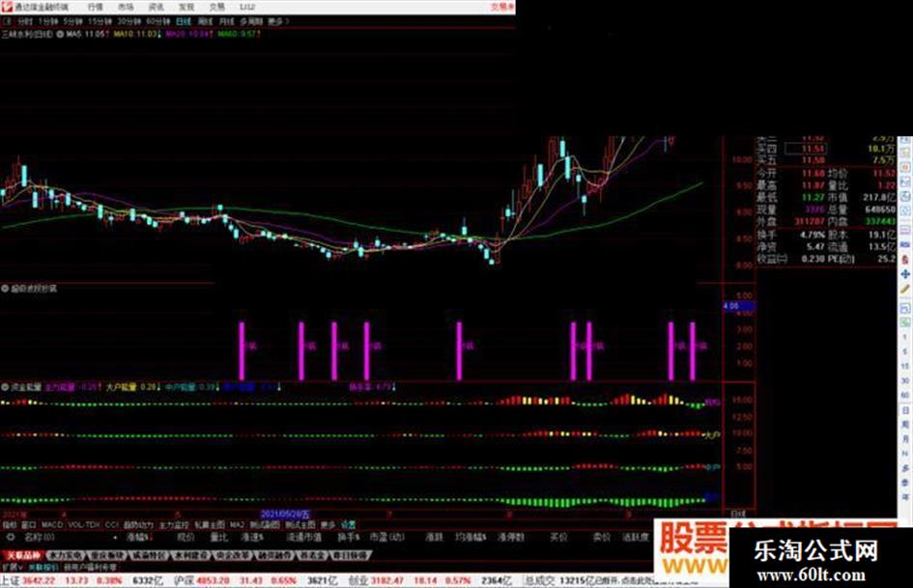
Task: Select the 趋势动力 indicator tab
Action: point(138,524)
